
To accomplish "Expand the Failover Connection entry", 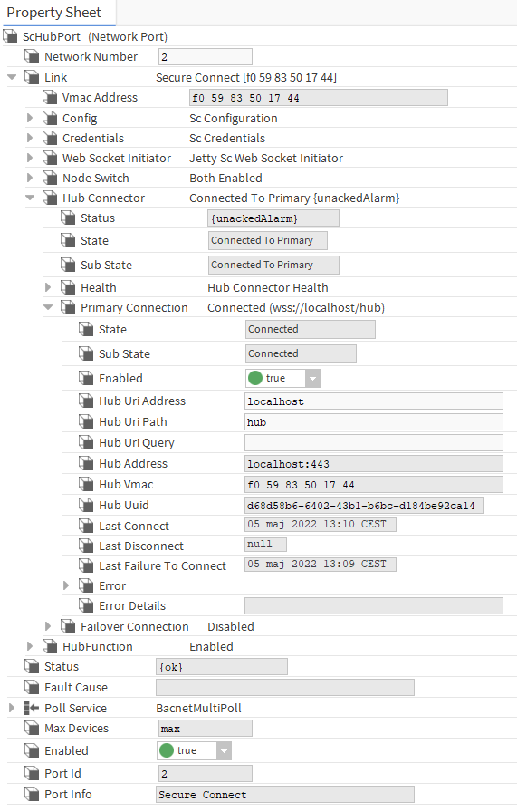I will pyautogui.click(x=48, y=626).
